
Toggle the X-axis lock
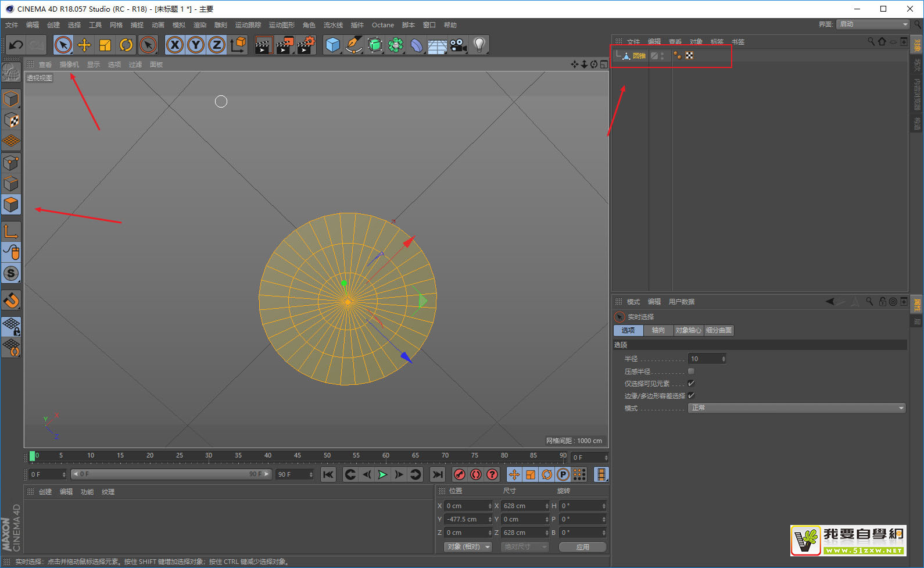pyautogui.click(x=175, y=45)
